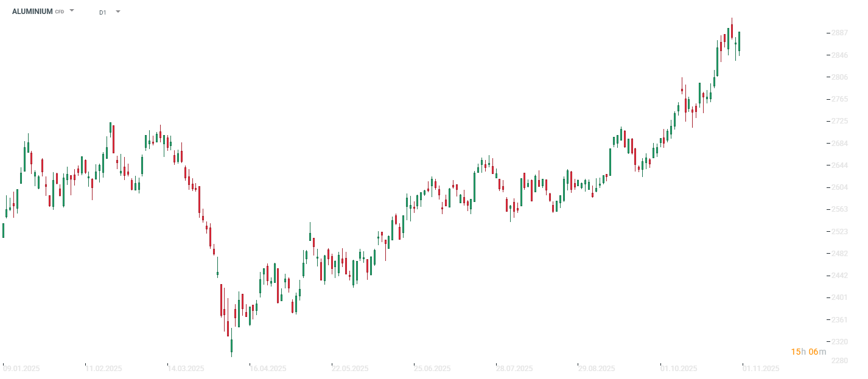Click the 09.01.2025 date axis label
The image size is (868, 379).
pyautogui.click(x=21, y=369)
